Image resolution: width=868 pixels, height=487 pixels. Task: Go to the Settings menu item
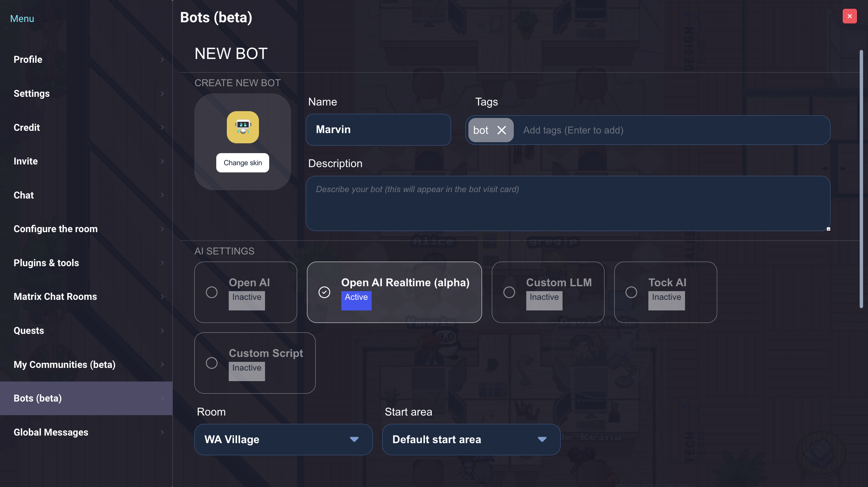(32, 93)
